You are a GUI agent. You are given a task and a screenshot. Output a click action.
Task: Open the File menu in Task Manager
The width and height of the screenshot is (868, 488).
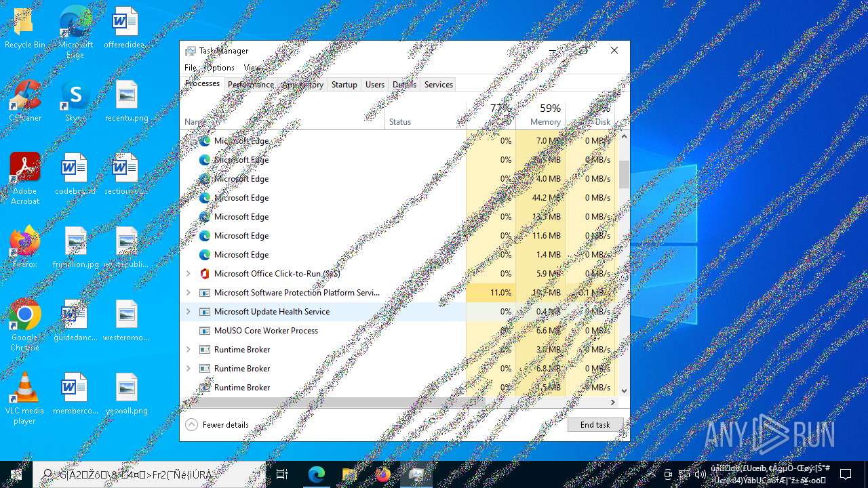pyautogui.click(x=191, y=68)
